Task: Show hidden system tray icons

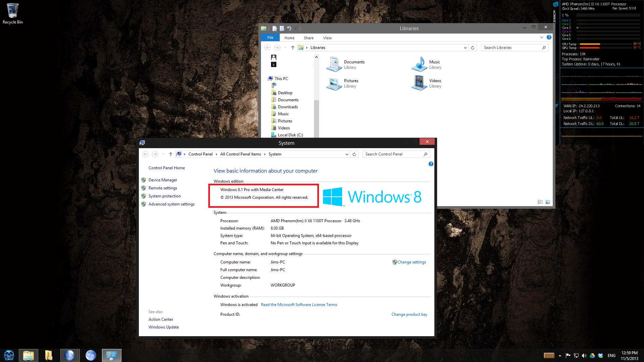Action: pos(560,356)
